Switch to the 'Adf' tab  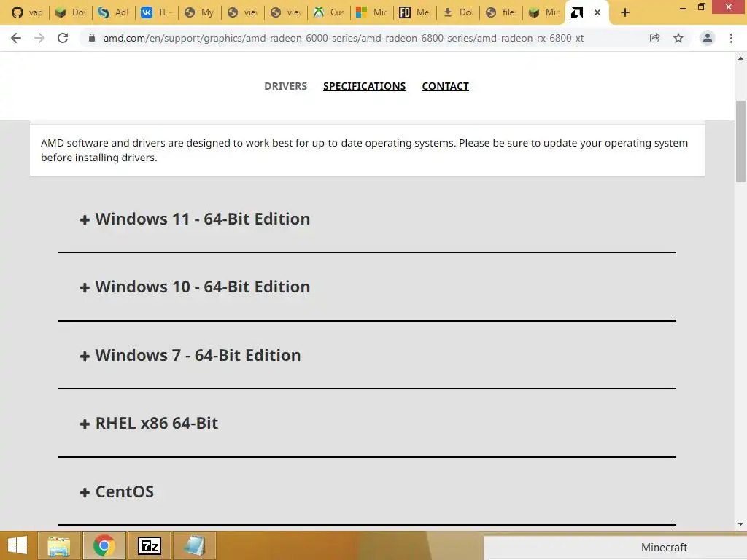pyautogui.click(x=113, y=12)
